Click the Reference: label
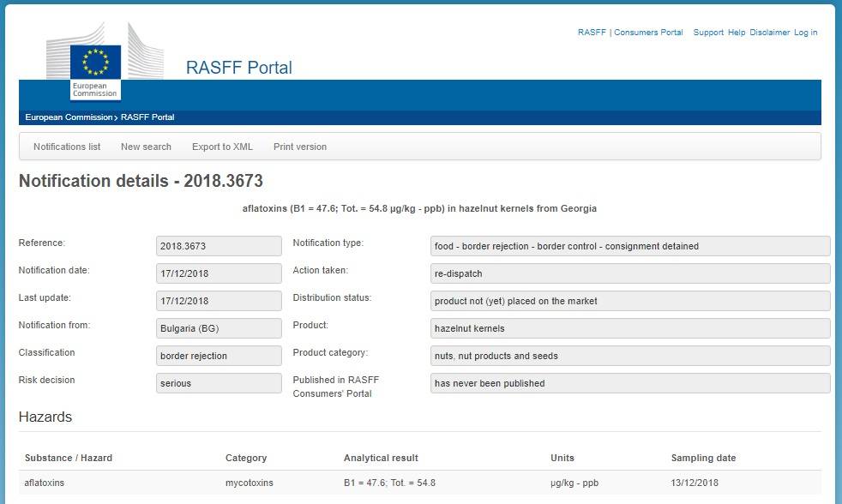The width and height of the screenshot is (842, 504). tap(42, 243)
